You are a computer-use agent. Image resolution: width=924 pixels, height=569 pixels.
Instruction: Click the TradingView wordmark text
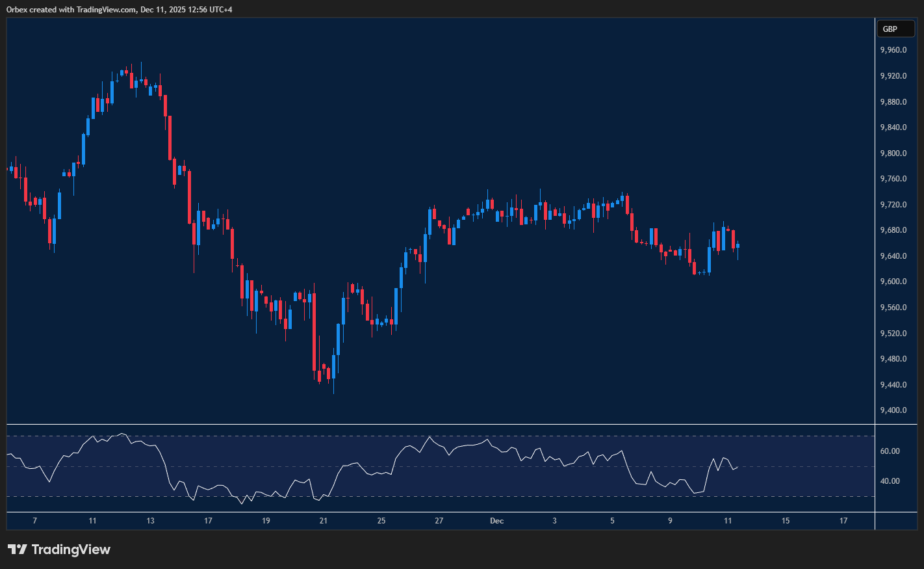(x=71, y=549)
